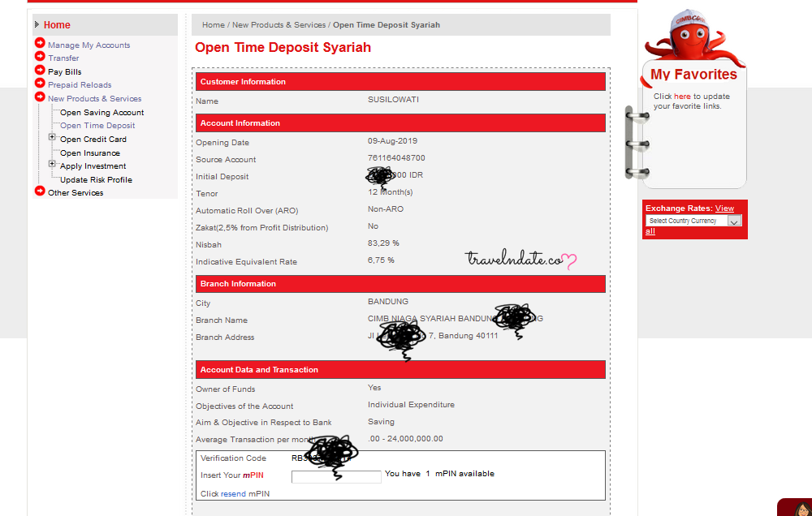Focus the Insert Your mPIN field
The height and width of the screenshot is (516, 812).
(x=336, y=477)
